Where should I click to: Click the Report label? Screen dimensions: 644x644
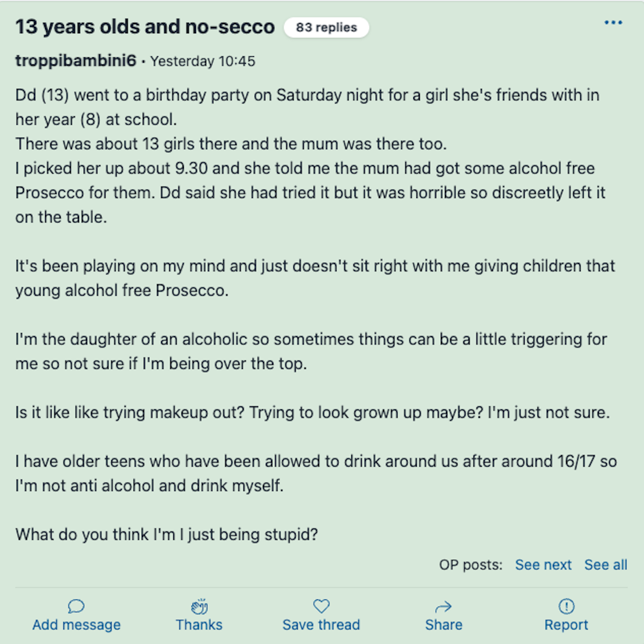[x=566, y=625]
